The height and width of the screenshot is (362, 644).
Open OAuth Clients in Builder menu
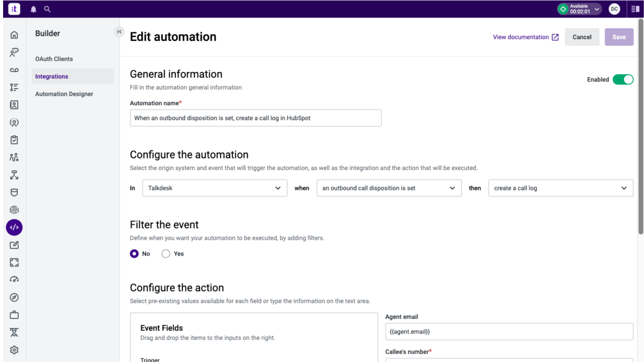tap(54, 59)
